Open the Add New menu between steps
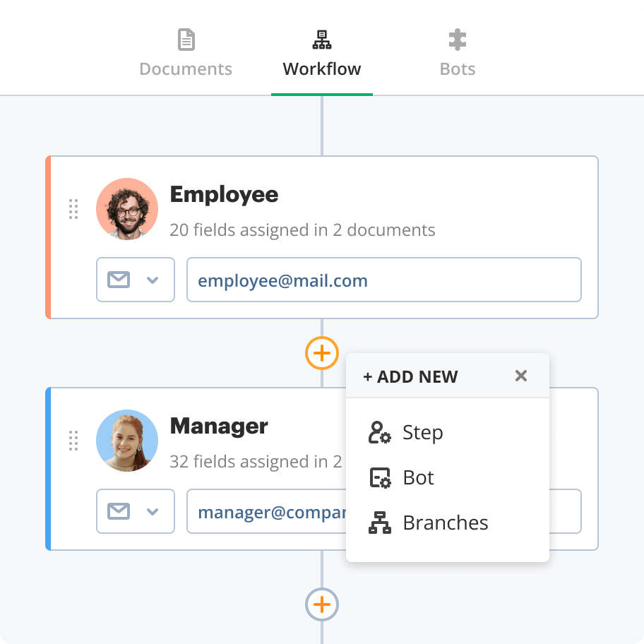Screen dimensions: 644x644 (321, 353)
